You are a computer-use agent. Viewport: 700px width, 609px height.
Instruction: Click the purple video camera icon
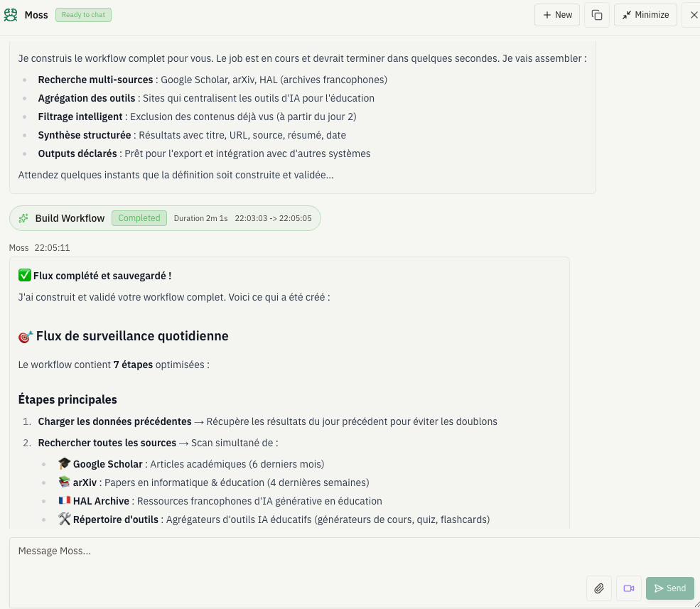(x=628, y=588)
